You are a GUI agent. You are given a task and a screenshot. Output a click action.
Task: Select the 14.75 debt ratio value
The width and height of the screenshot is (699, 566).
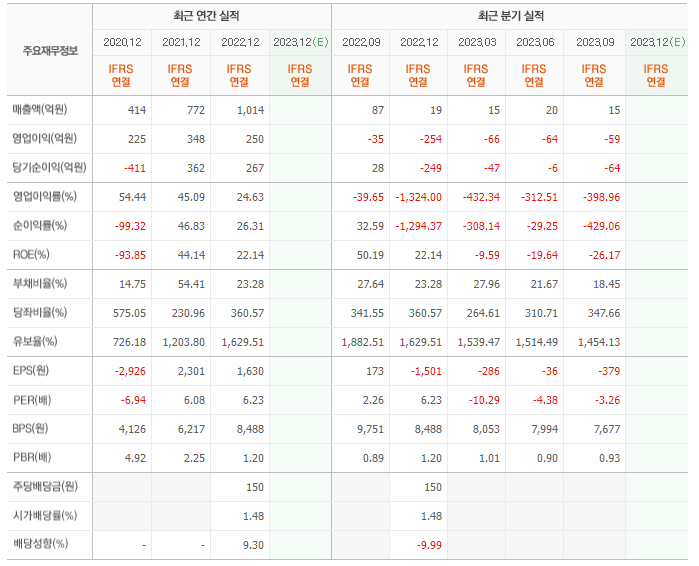tap(132, 284)
